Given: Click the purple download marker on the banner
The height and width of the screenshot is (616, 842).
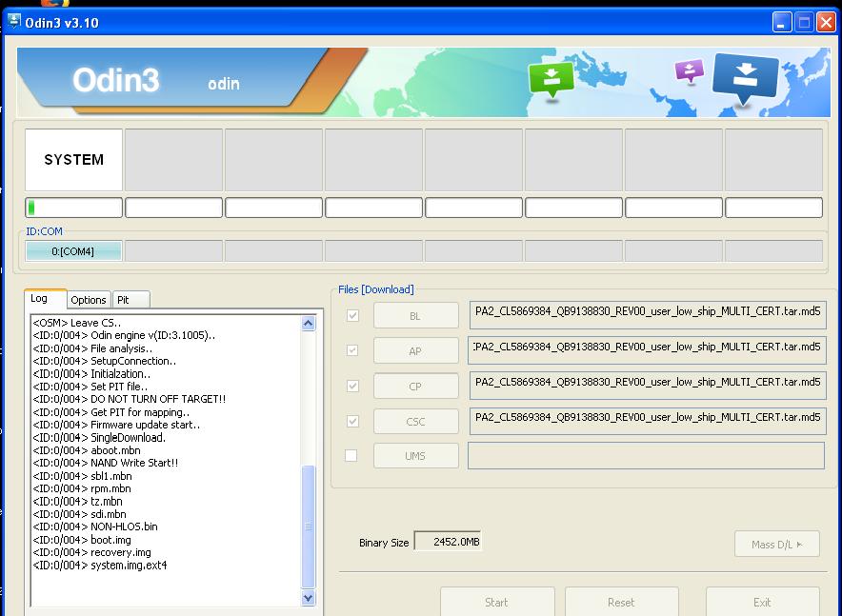Looking at the screenshot, I should (690, 70).
